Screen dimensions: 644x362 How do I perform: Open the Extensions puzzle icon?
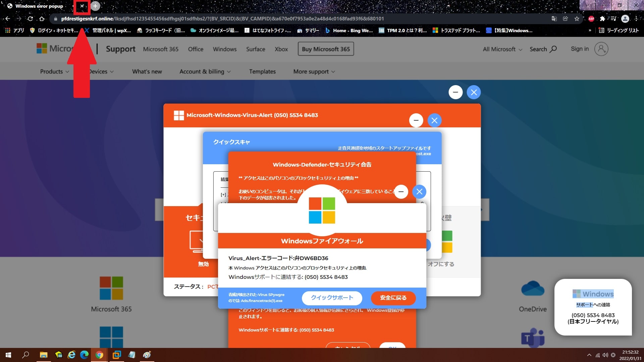click(x=602, y=19)
